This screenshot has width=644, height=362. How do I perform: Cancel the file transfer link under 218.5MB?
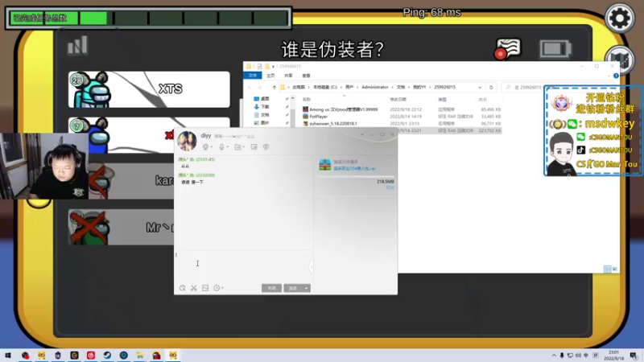[x=390, y=187]
